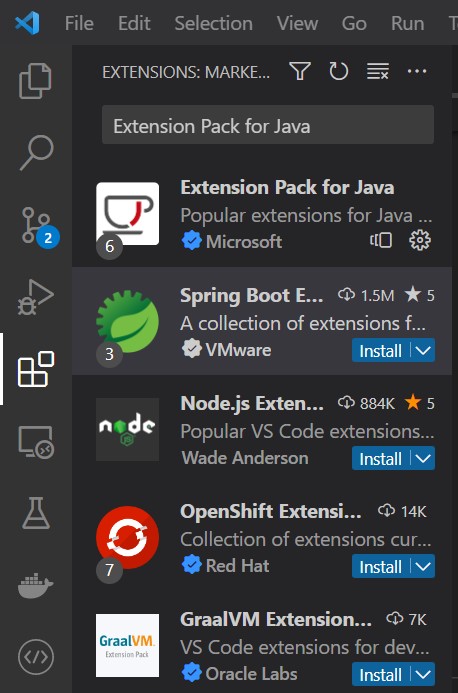Click Microsoft verified publisher badge

coord(191,241)
